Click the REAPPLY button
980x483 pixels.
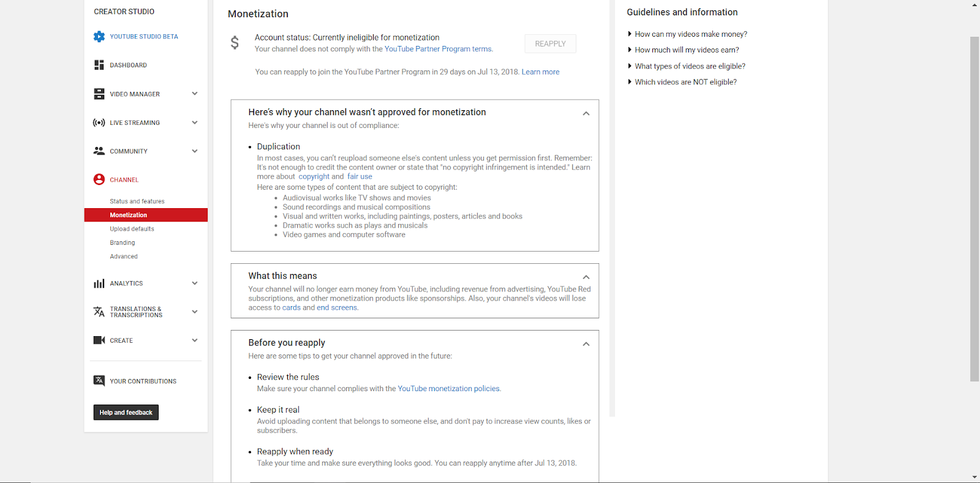point(550,44)
